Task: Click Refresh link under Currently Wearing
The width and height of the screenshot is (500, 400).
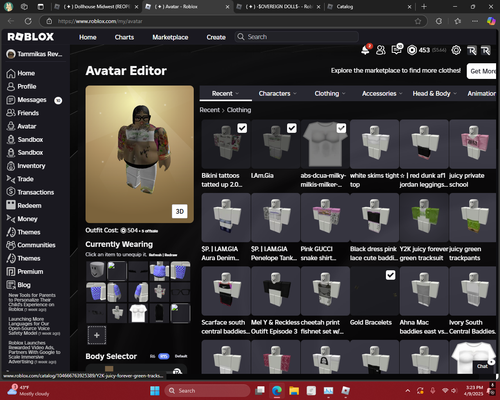Action: click(155, 255)
